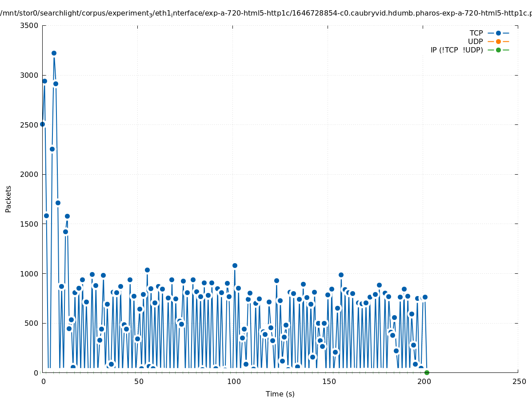
Task: Click the orange UDP legend marker
Action: [x=498, y=41]
